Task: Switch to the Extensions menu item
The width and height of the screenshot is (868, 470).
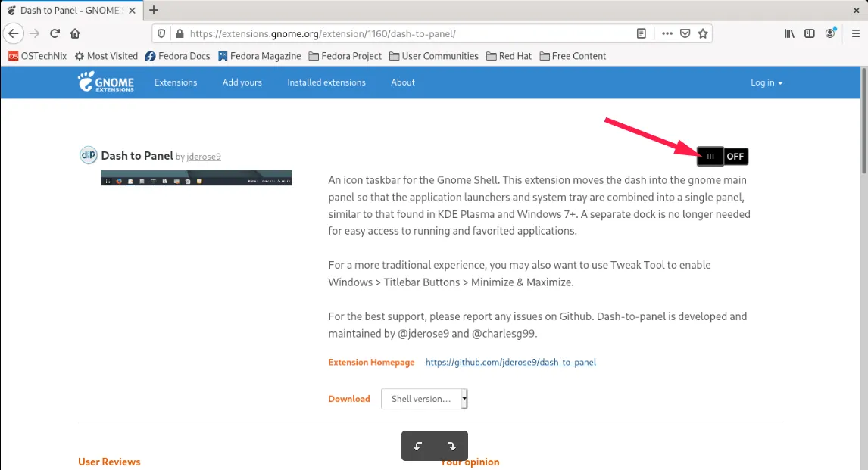Action: (175, 82)
